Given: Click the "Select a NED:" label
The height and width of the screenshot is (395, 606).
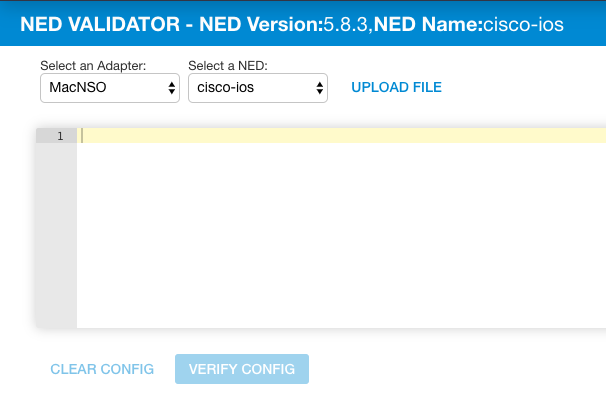Looking at the screenshot, I should click(228, 66).
